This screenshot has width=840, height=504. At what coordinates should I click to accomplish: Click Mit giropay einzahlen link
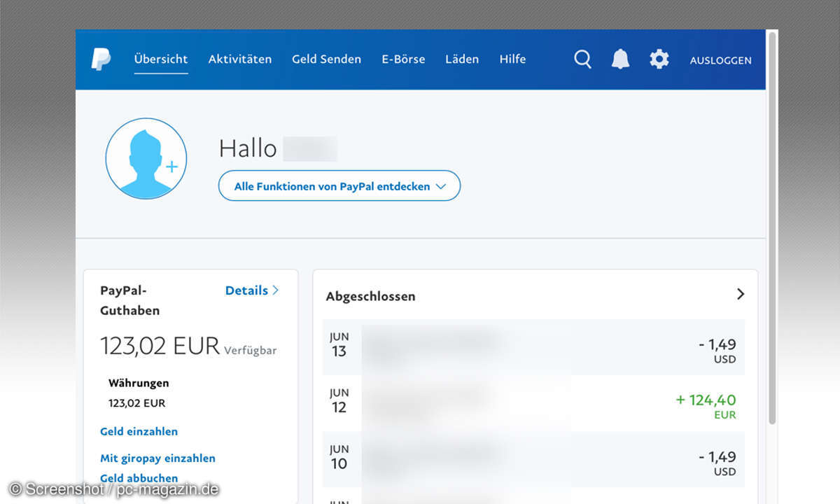click(157, 458)
